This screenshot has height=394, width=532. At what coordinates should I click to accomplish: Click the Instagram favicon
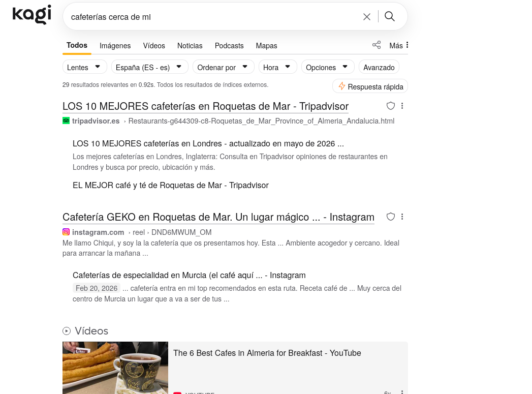pos(66,232)
